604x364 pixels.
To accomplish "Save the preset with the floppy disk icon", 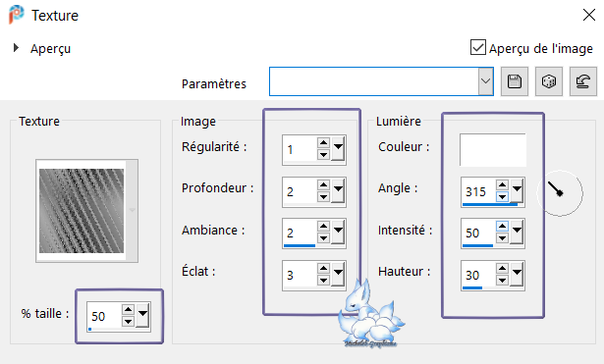I will coord(515,81).
